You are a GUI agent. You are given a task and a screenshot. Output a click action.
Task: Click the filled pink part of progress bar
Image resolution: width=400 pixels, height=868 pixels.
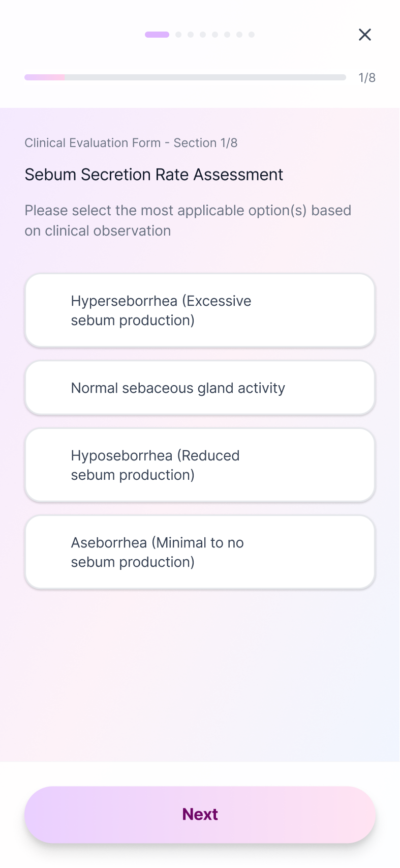(45, 77)
